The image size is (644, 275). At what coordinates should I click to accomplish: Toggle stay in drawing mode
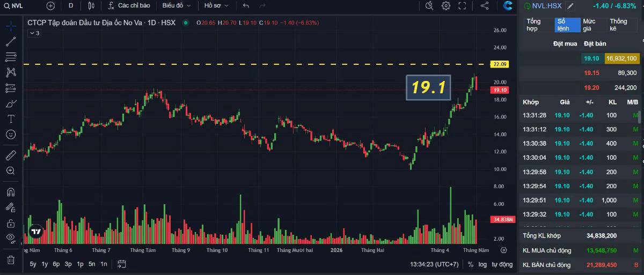pyautogui.click(x=11, y=207)
